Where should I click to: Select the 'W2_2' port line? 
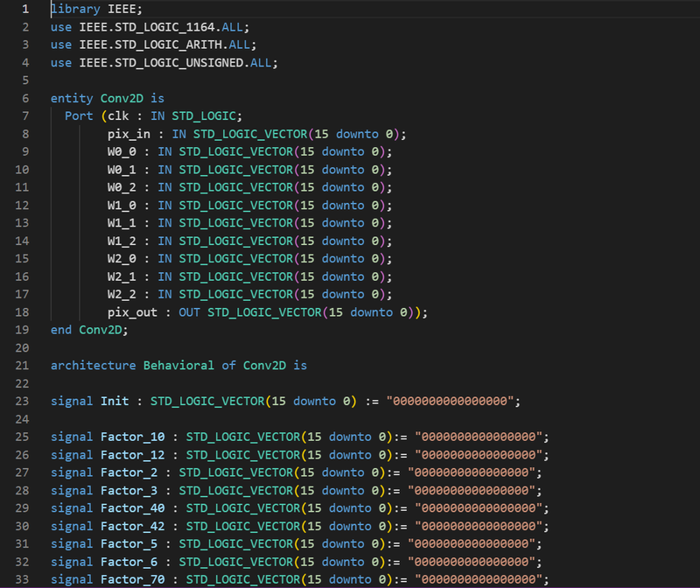point(249,294)
